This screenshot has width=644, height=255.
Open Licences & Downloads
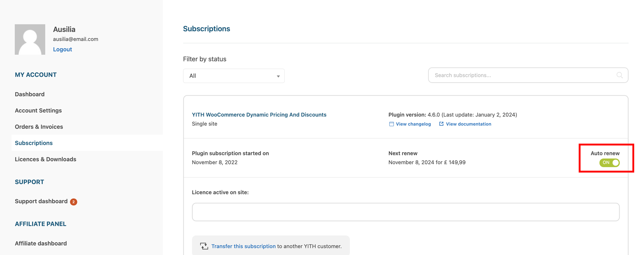(x=45, y=159)
